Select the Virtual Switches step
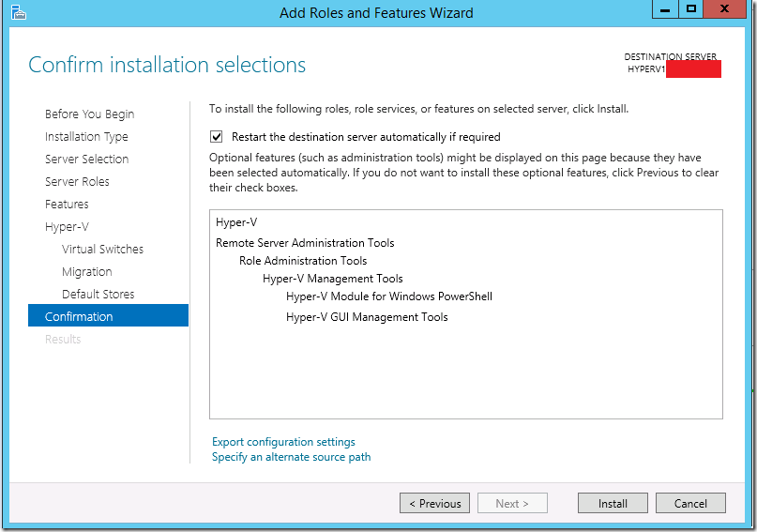Screen dimensions: 757x532 (103, 249)
